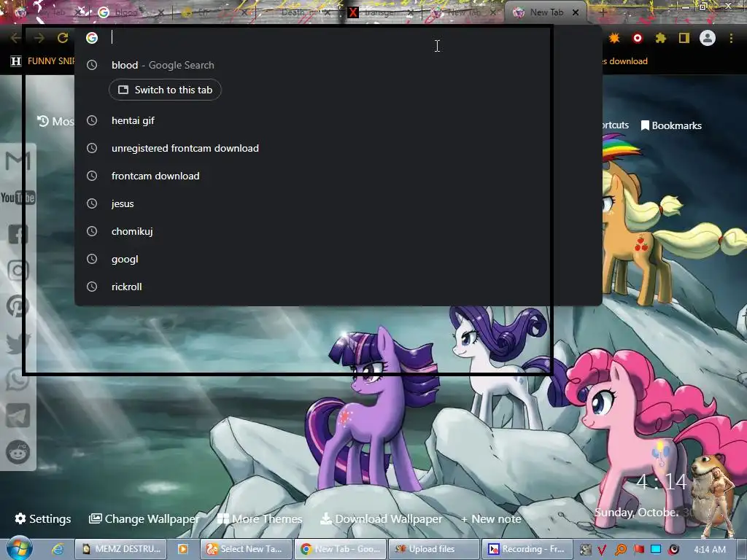This screenshot has height=560, width=747.
Task: Open Gmail from the sidebar
Action: click(18, 161)
